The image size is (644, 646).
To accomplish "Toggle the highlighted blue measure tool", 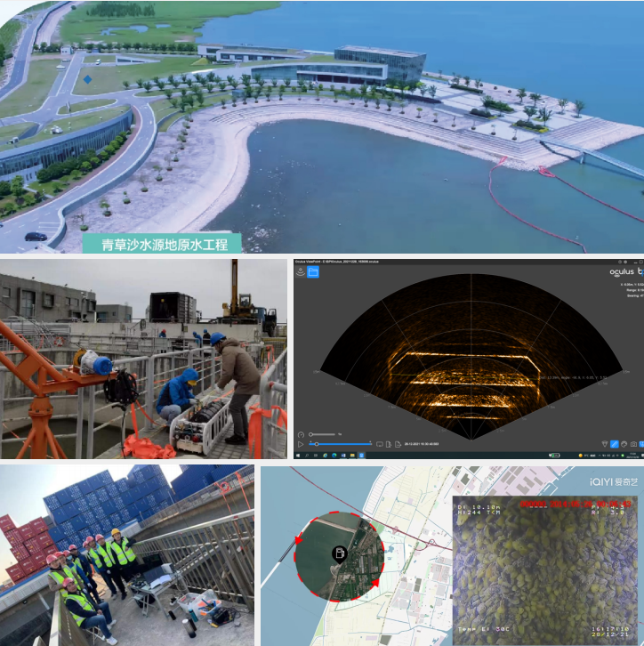I will [614, 443].
